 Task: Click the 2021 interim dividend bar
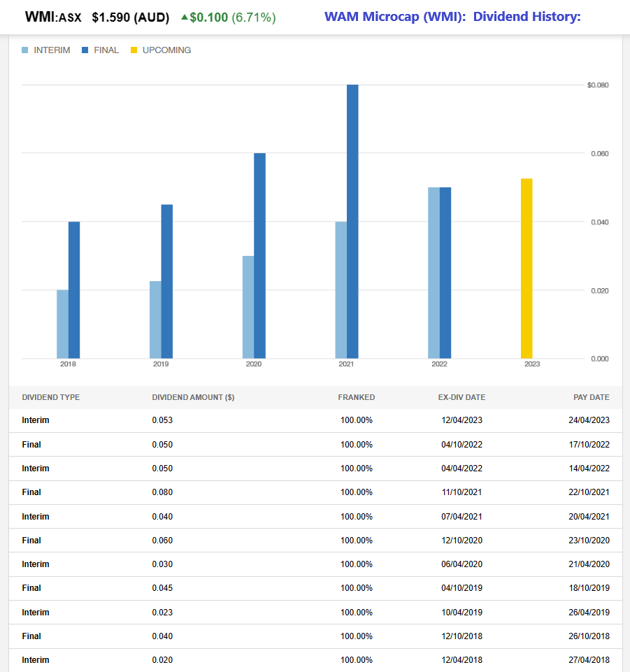341,290
